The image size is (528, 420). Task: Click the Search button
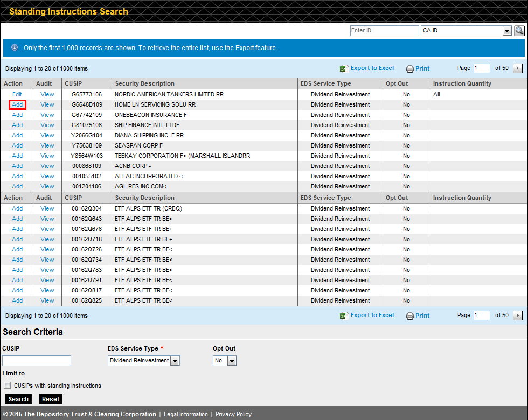18,399
